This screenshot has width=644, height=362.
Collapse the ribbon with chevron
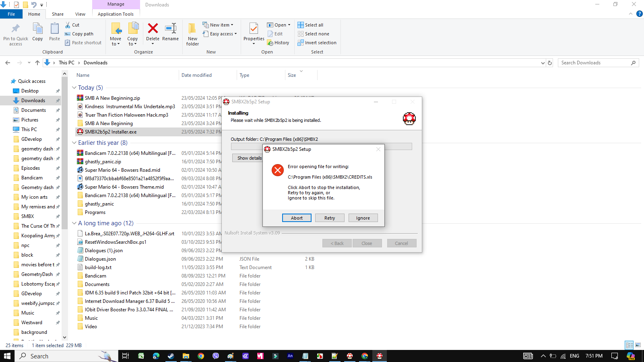tap(630, 14)
